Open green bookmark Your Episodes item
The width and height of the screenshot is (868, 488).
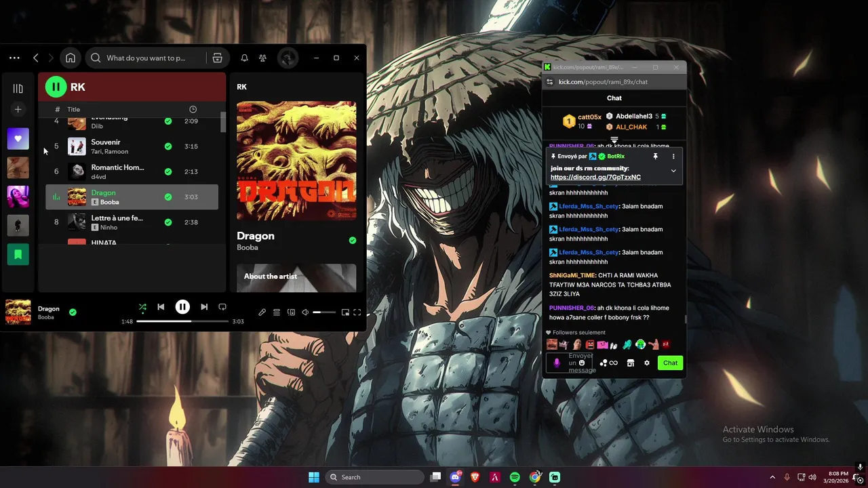[x=18, y=254]
